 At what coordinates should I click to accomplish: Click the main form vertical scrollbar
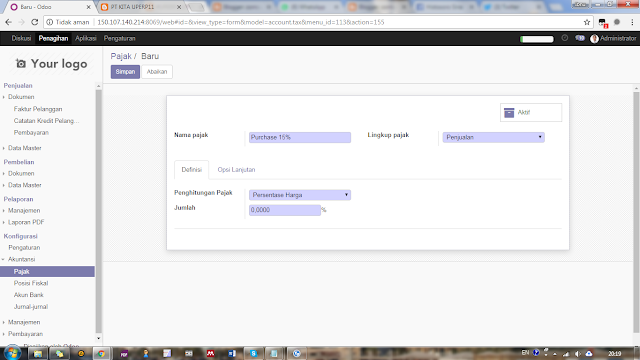[x=636, y=212]
